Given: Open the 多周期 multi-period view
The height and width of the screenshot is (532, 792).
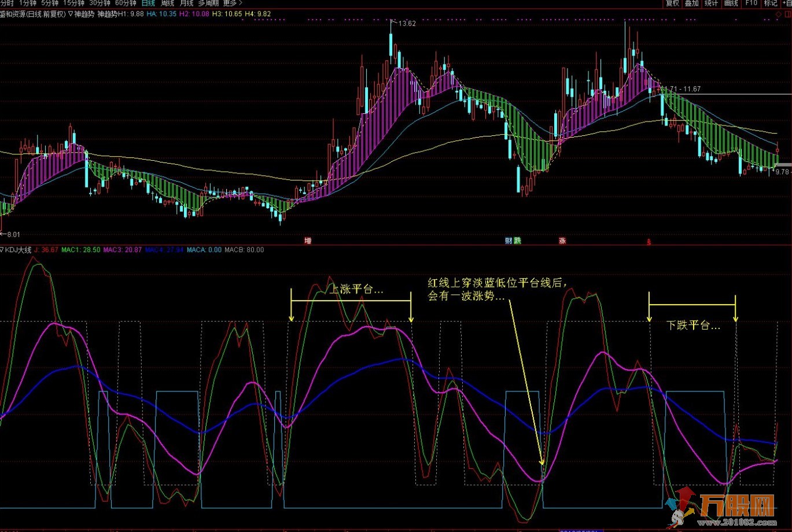Looking at the screenshot, I should pos(208,3).
